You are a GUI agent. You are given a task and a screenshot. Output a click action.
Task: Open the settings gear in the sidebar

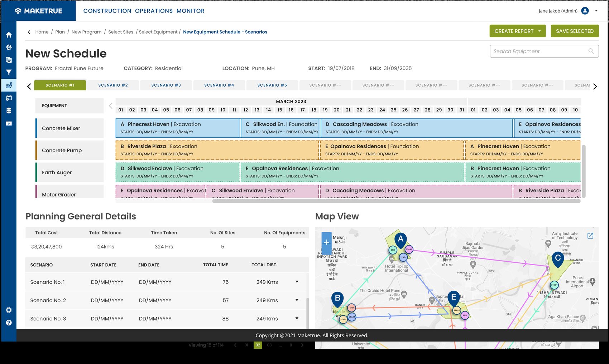click(9, 310)
